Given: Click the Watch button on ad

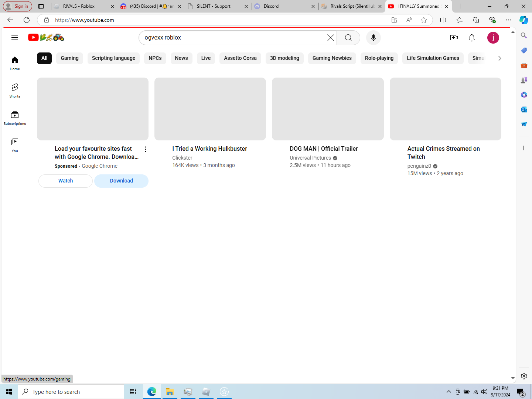Looking at the screenshot, I should [65, 181].
